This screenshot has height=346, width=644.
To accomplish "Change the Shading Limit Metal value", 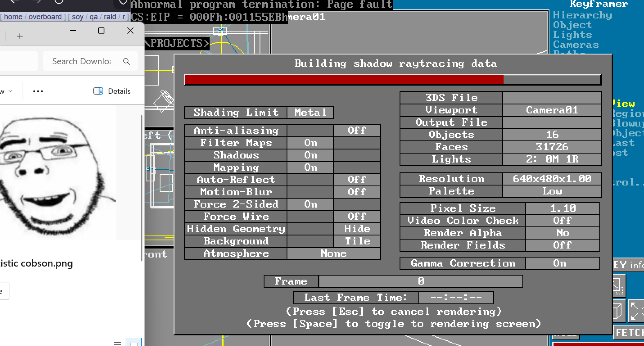I will click(x=310, y=113).
